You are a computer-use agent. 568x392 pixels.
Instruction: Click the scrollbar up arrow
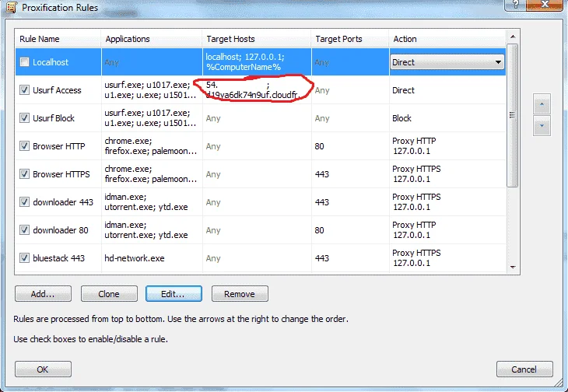tap(513, 37)
